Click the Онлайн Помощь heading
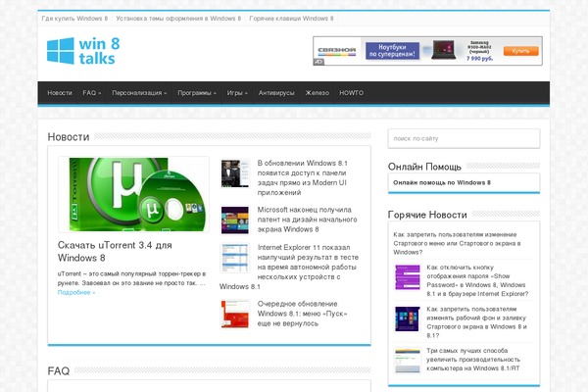This screenshot has height=392, width=588. coord(424,167)
